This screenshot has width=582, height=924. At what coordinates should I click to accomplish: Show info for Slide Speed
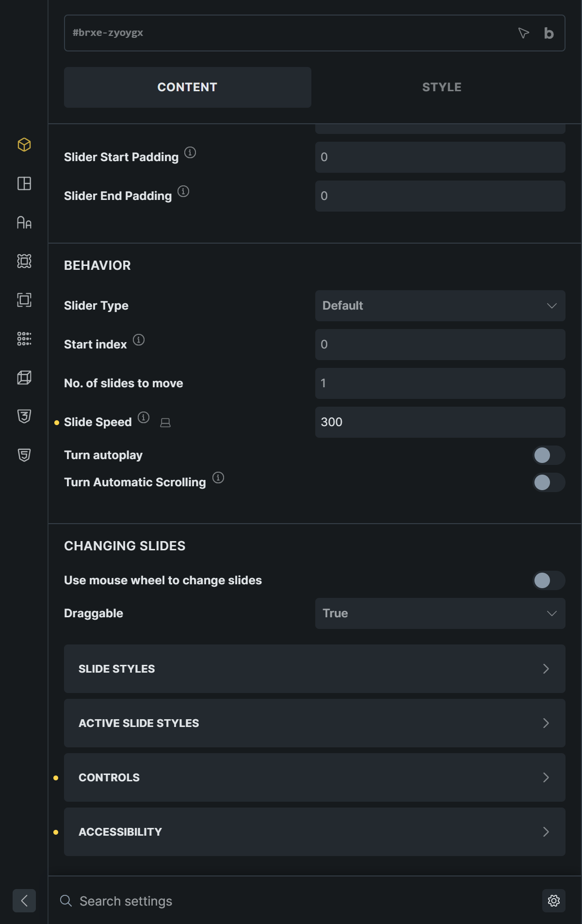pos(144,417)
